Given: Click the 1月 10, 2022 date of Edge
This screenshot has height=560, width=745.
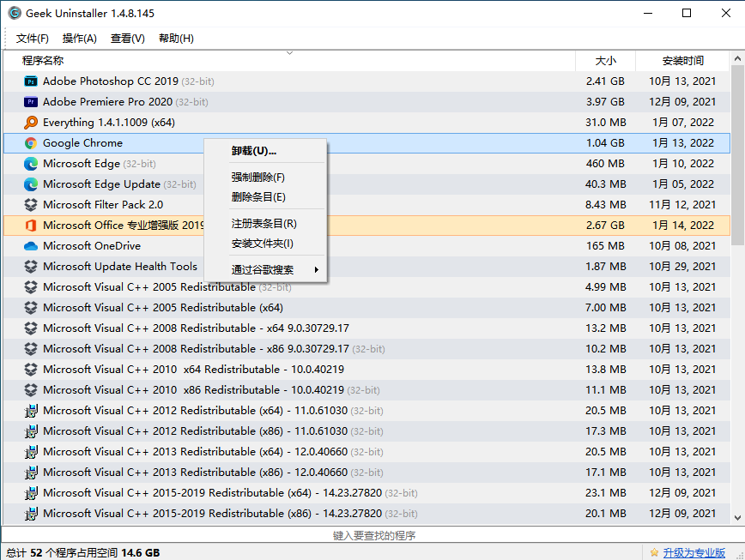Looking at the screenshot, I should (682, 164).
